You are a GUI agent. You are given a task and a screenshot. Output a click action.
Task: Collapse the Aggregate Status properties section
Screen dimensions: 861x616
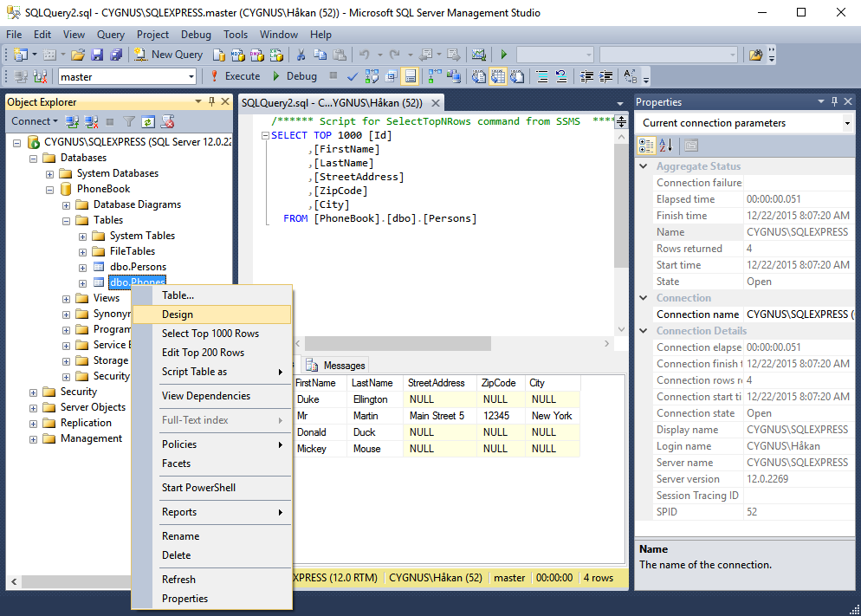pos(644,165)
